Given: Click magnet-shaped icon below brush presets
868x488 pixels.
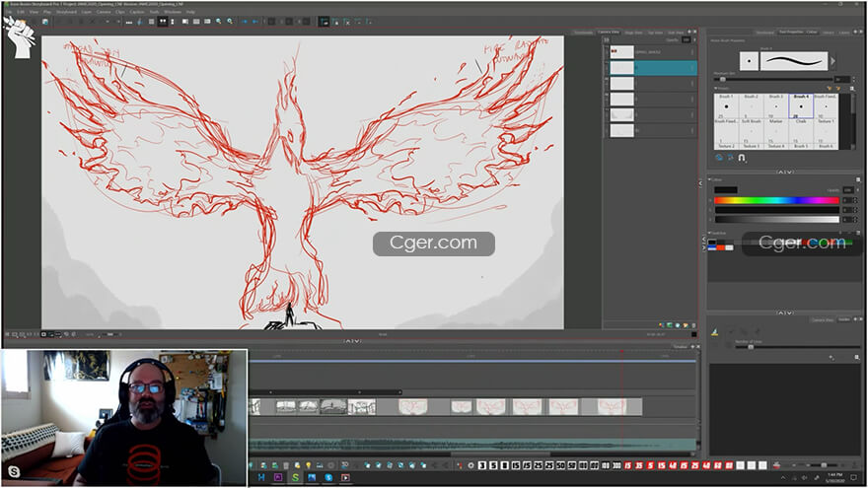Looking at the screenshot, I should click(742, 158).
